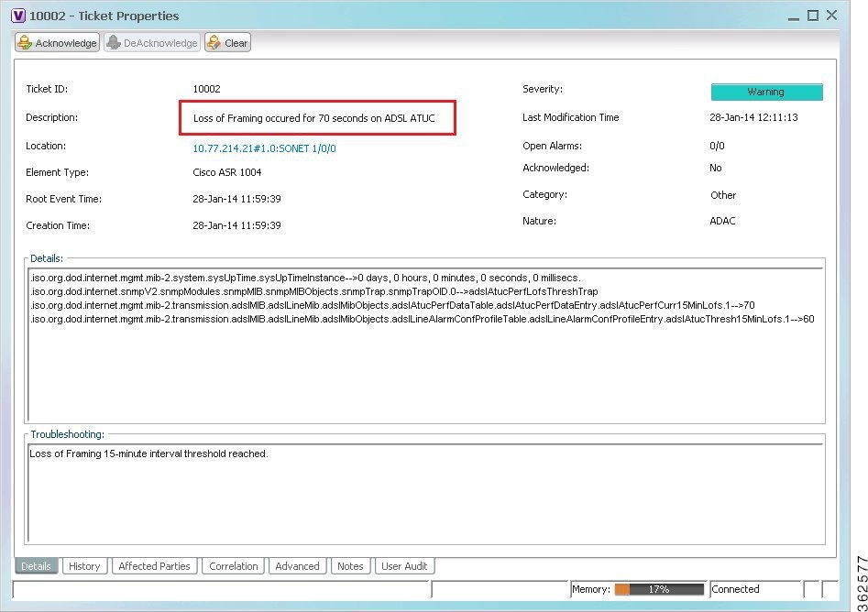Open the User Audit tab

coord(404,566)
